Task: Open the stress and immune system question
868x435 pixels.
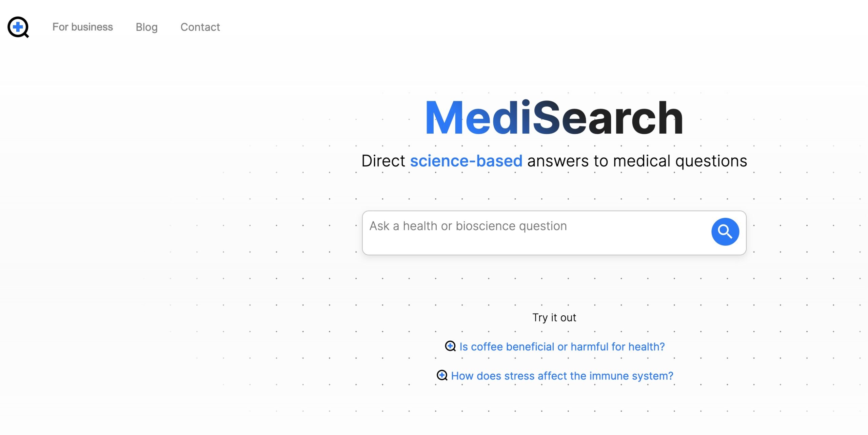Action: (x=562, y=376)
